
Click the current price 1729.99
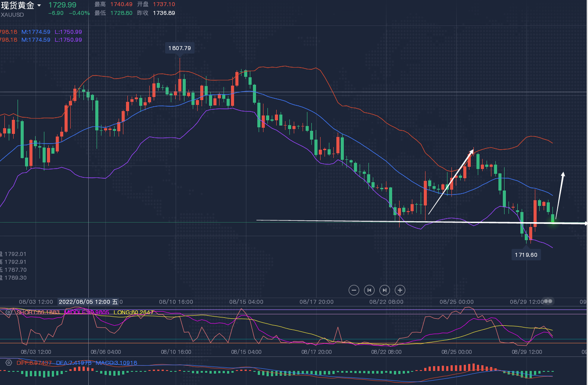click(62, 5)
